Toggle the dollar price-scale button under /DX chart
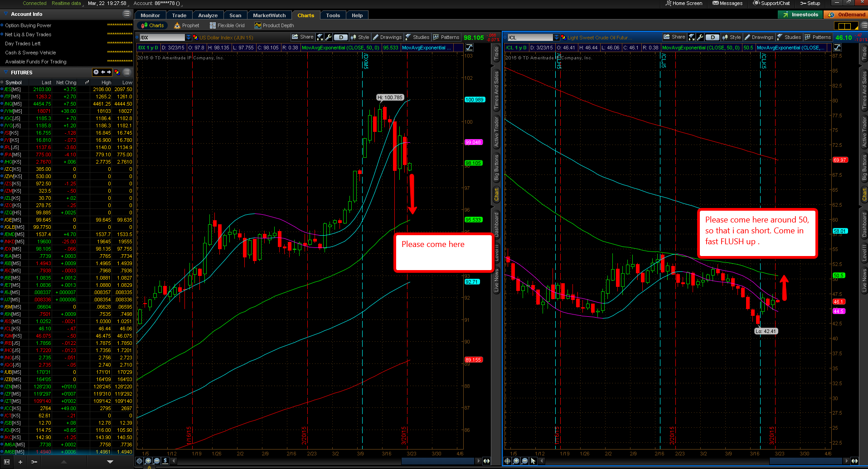The width and height of the screenshot is (868, 469). pyautogui.click(x=165, y=461)
